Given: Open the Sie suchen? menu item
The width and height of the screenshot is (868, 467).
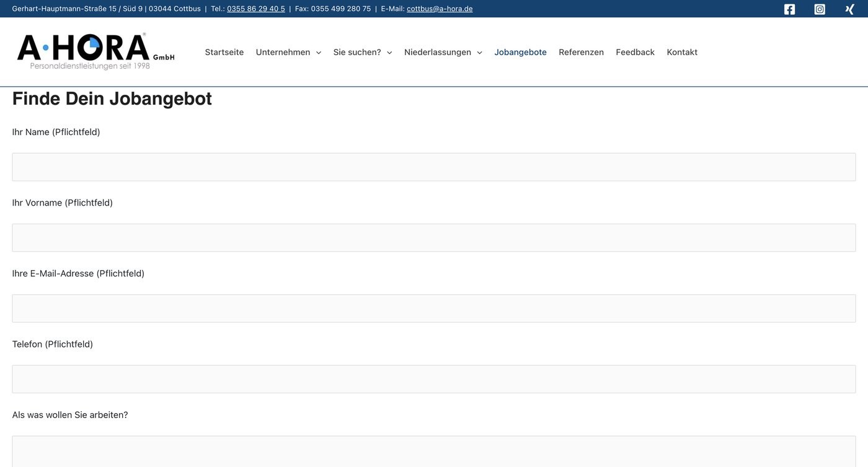Looking at the screenshot, I should click(357, 52).
